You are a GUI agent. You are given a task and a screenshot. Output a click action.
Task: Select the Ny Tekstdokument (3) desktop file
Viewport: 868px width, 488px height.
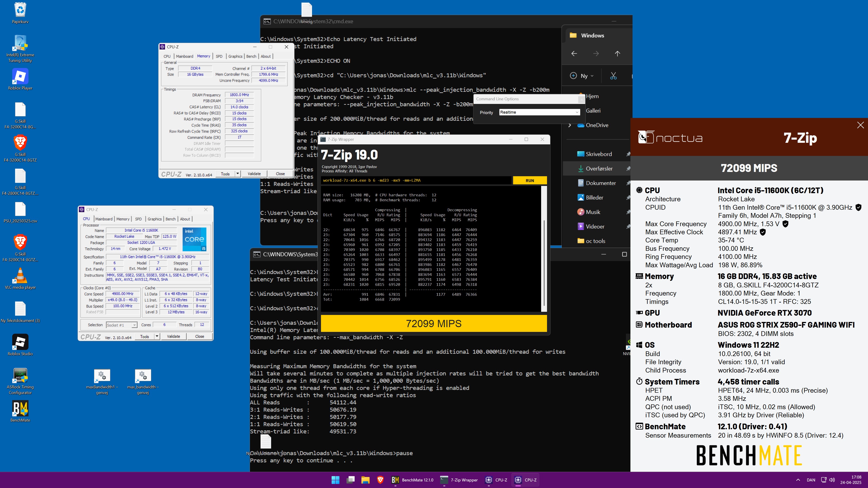(20, 312)
